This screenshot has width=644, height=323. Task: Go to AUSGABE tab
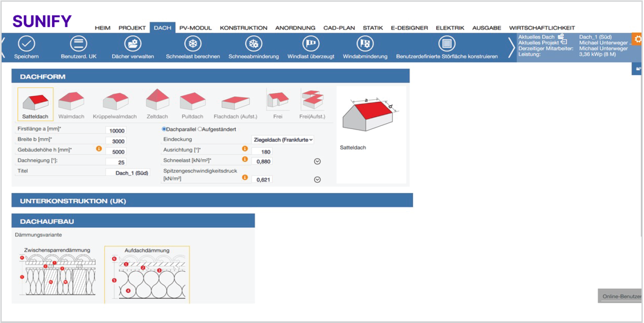point(487,28)
